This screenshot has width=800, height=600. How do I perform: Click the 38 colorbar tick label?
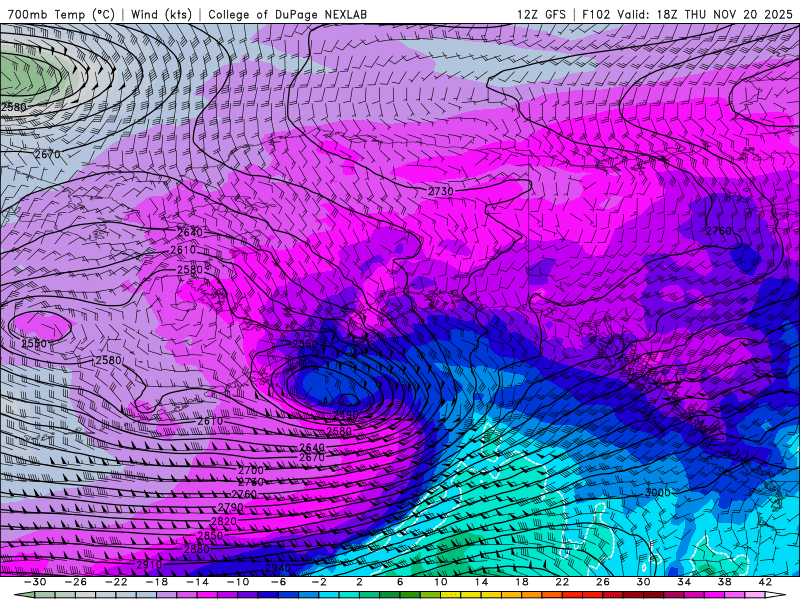click(724, 582)
